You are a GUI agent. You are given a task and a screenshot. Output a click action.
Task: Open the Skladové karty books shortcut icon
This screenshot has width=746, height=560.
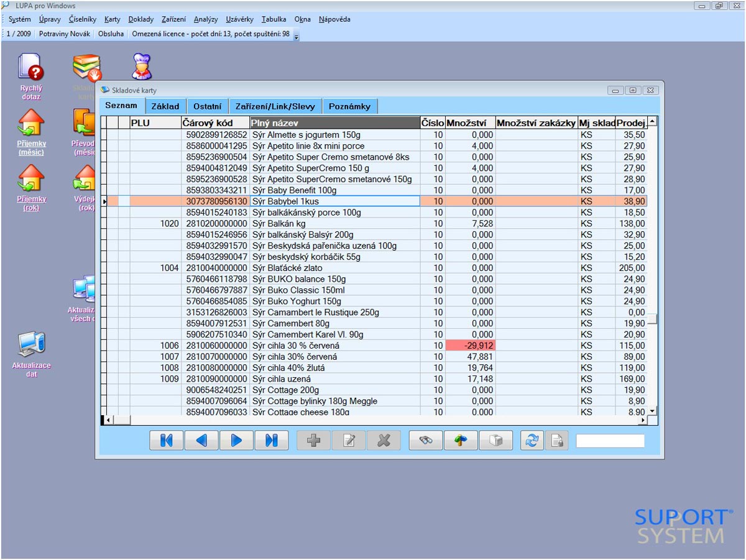pos(87,68)
